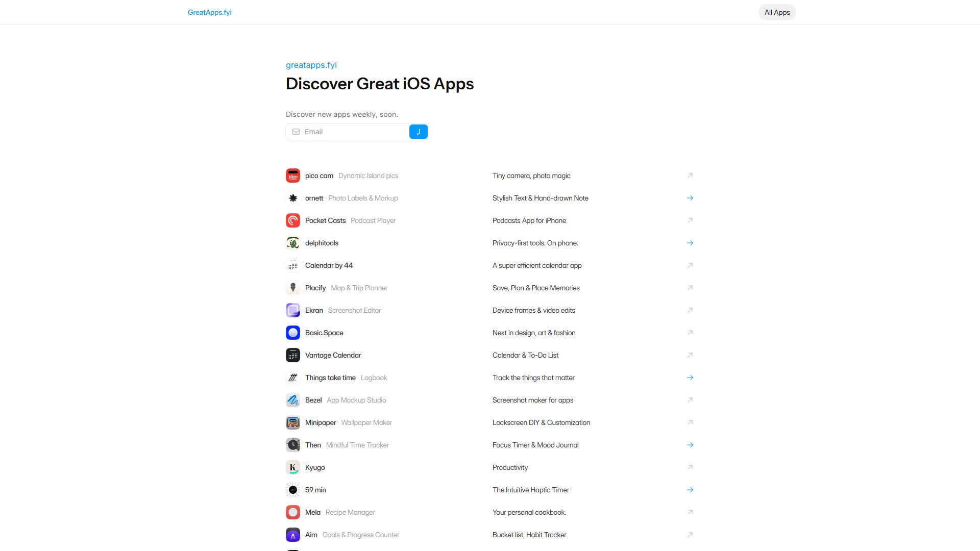Click the pico cam app icon
This screenshot has height=551, width=980.
293,176
